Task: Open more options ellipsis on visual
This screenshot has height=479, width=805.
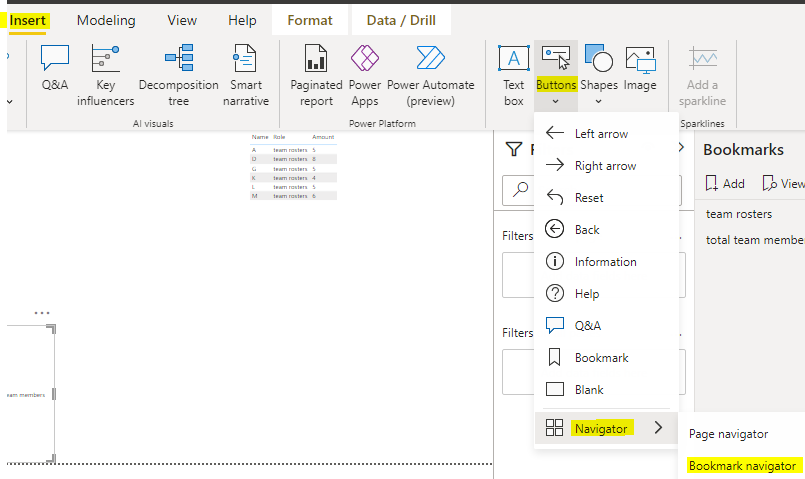Action: click(42, 313)
